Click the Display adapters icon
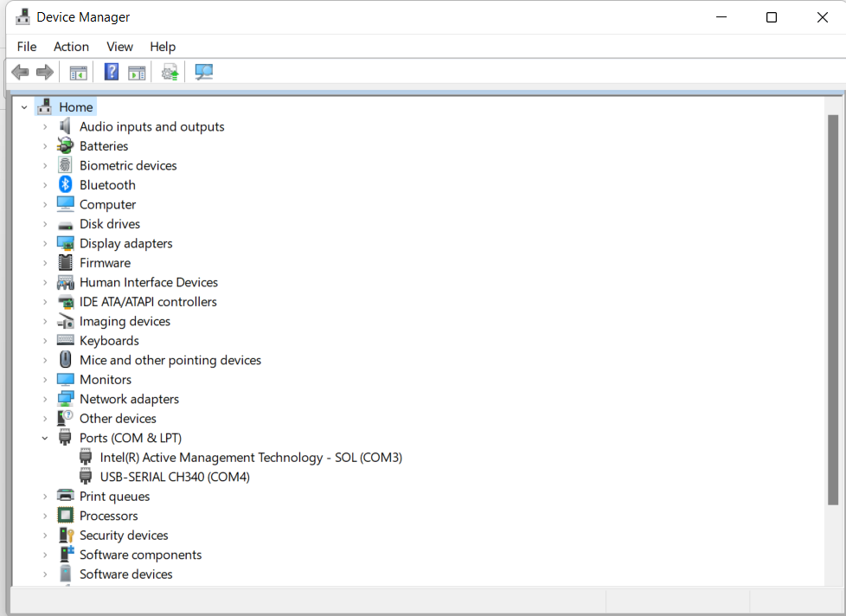The height and width of the screenshot is (616, 846). point(65,243)
